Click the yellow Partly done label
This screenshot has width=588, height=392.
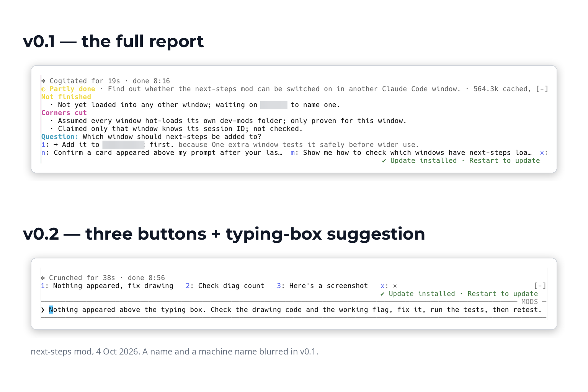click(x=72, y=89)
